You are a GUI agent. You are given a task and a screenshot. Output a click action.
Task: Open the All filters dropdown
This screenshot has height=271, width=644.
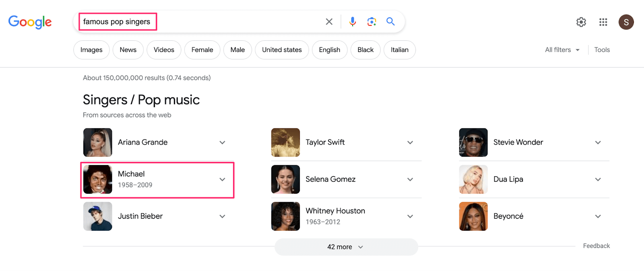pos(562,50)
